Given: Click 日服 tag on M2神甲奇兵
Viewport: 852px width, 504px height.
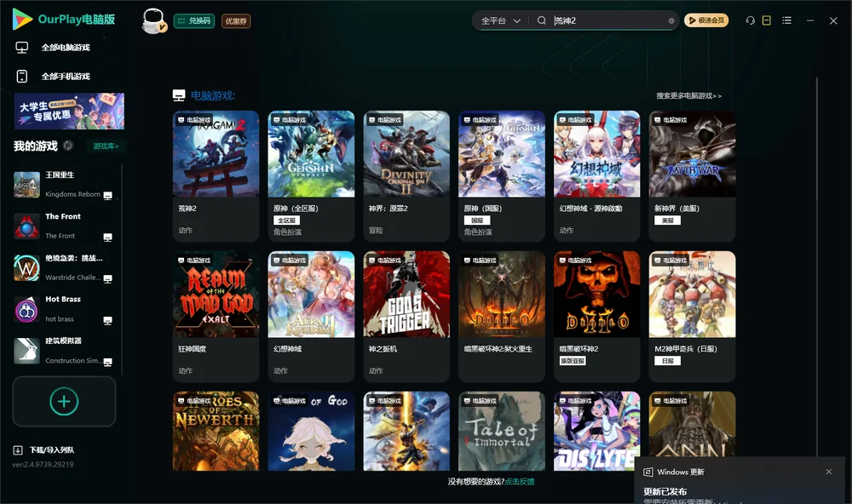Looking at the screenshot, I should click(x=668, y=361).
